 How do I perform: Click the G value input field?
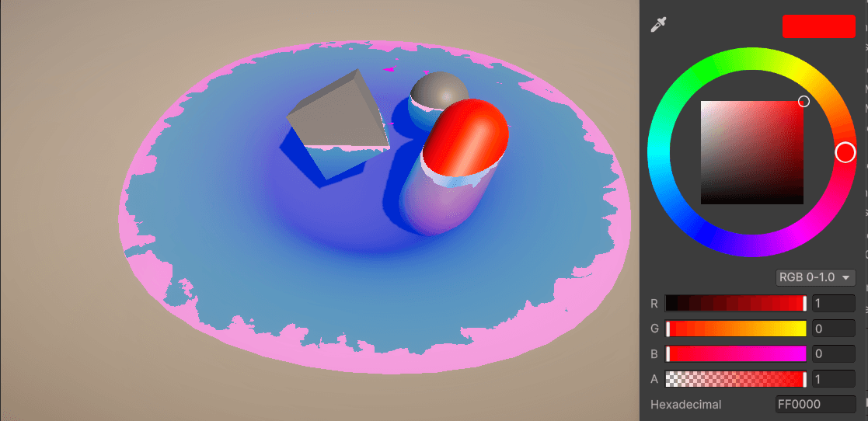834,329
